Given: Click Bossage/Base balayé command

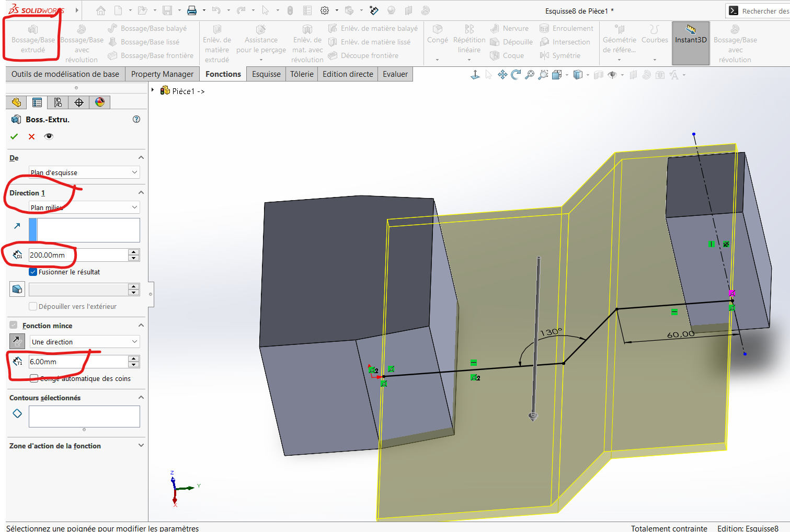Looking at the screenshot, I should (x=147, y=28).
